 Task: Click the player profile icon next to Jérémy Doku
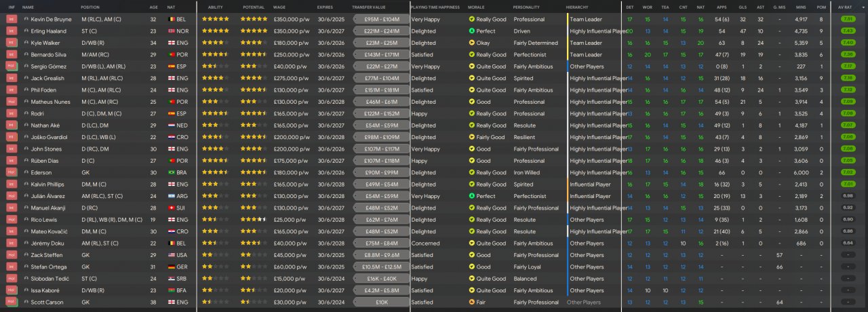pos(26,243)
